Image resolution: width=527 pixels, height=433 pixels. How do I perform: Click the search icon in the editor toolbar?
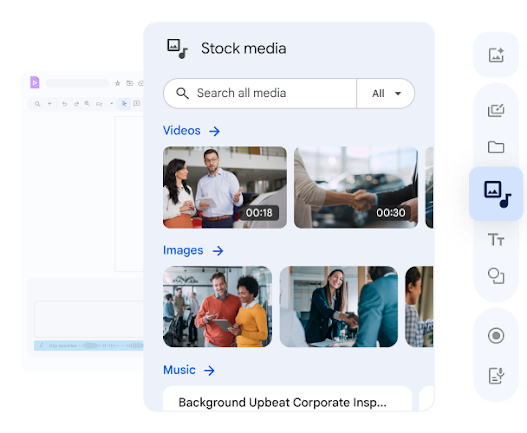pyautogui.click(x=37, y=104)
